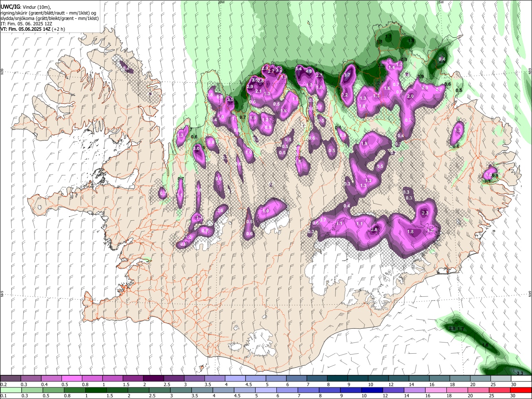The width and height of the screenshot is (532, 399).
Task: Select the violet 12 rain-scale swatch
Action: pyautogui.click(x=394, y=390)
